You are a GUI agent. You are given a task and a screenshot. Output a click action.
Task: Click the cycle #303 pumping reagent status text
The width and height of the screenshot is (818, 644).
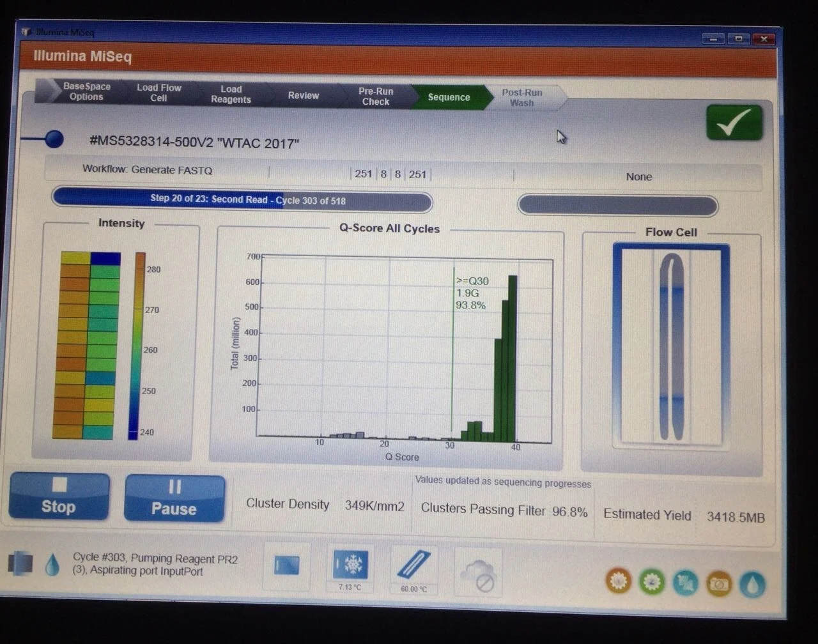155,565
